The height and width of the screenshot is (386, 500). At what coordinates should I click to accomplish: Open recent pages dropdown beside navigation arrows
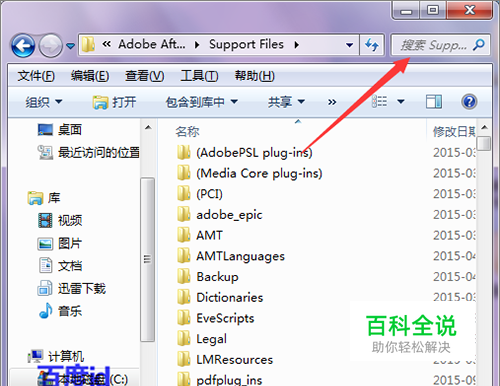[70, 46]
